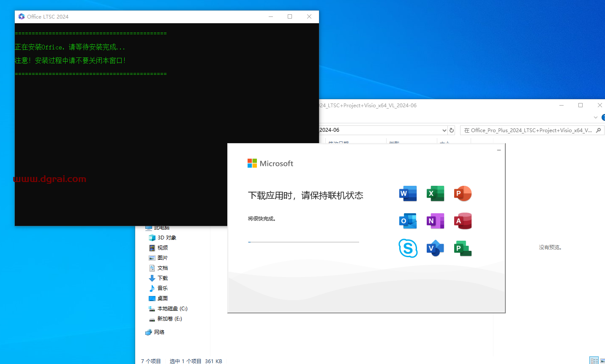Click the magnifier icon in the Explorer search box
This screenshot has height=364, width=605.
point(598,130)
